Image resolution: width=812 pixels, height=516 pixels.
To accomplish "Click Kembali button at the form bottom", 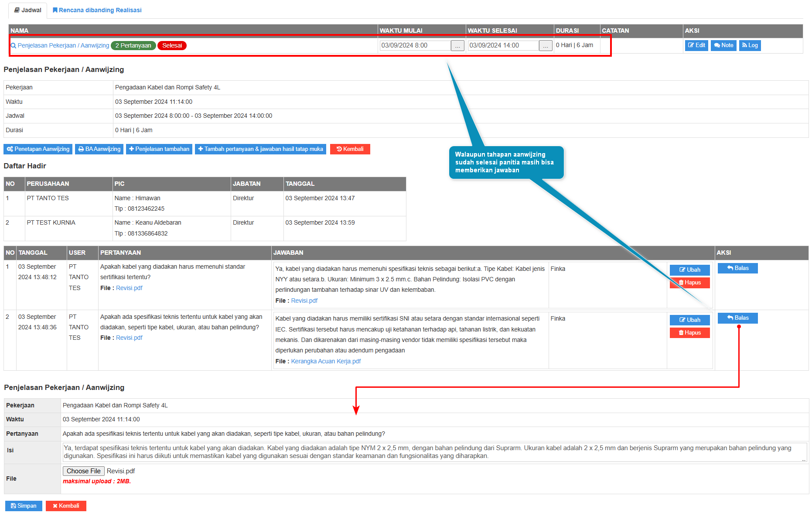I will pos(66,506).
